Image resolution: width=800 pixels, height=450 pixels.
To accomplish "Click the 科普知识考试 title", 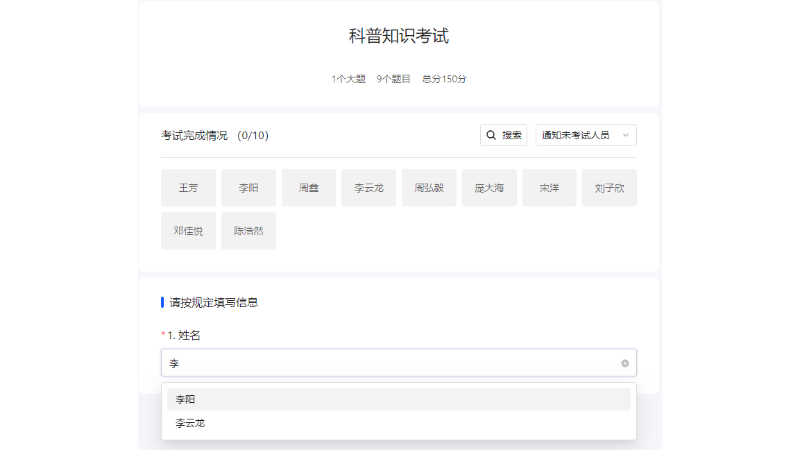I will pos(398,36).
